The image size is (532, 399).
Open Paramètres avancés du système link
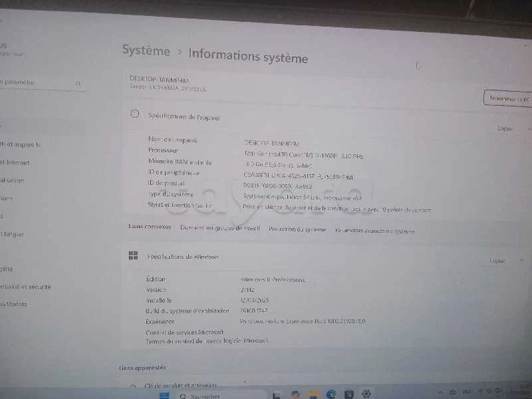375,231
